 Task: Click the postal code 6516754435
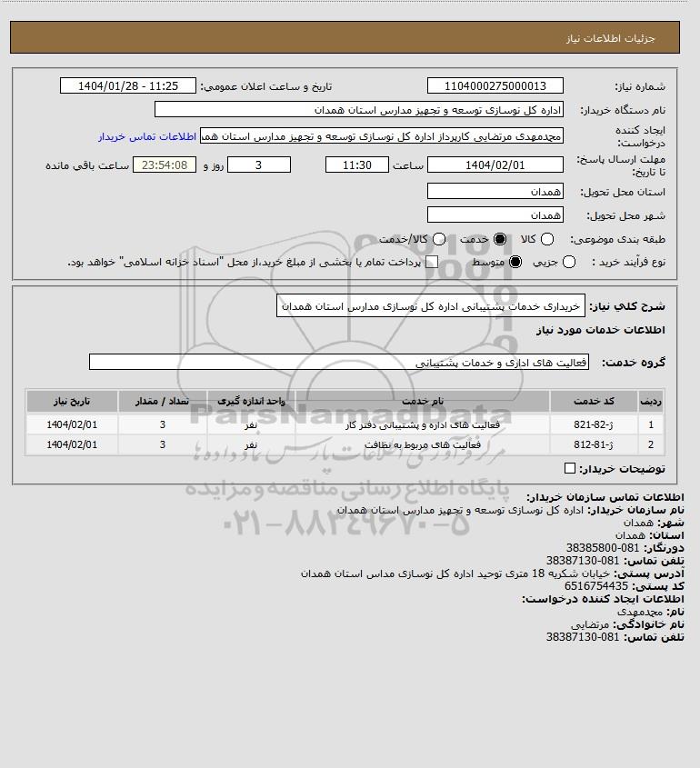[x=596, y=586]
